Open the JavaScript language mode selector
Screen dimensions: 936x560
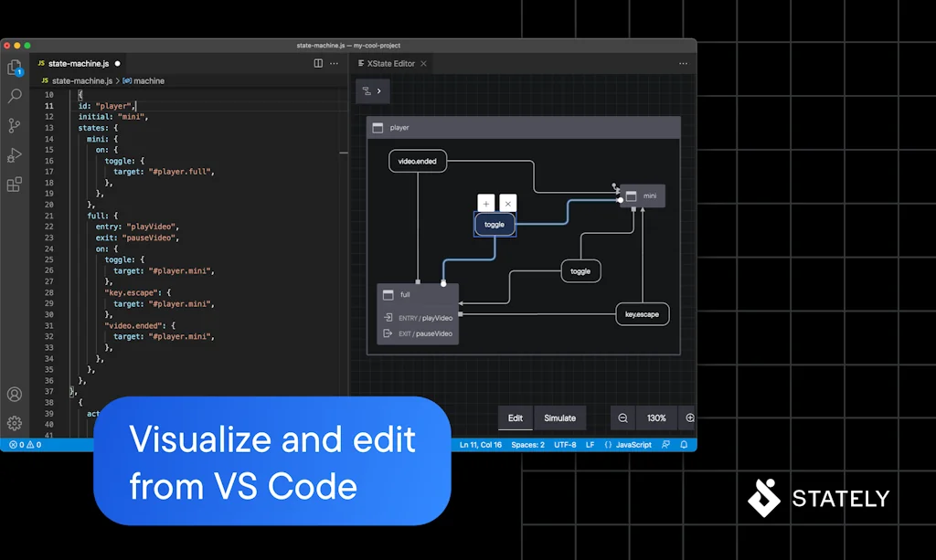coord(628,445)
